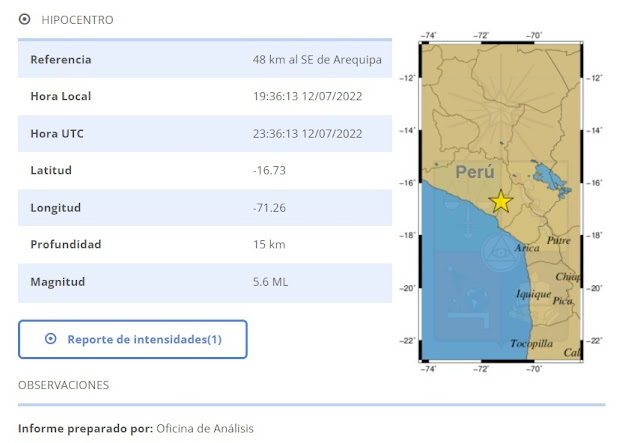Image resolution: width=622 pixels, height=443 pixels.
Task: Select longitude value -71.26
Action: [x=269, y=208]
